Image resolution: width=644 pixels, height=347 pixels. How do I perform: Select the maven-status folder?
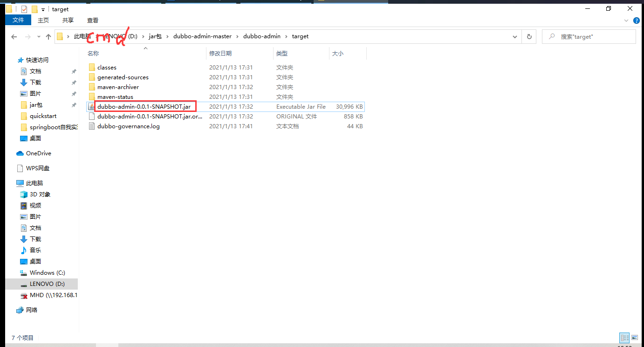pos(226,97)
